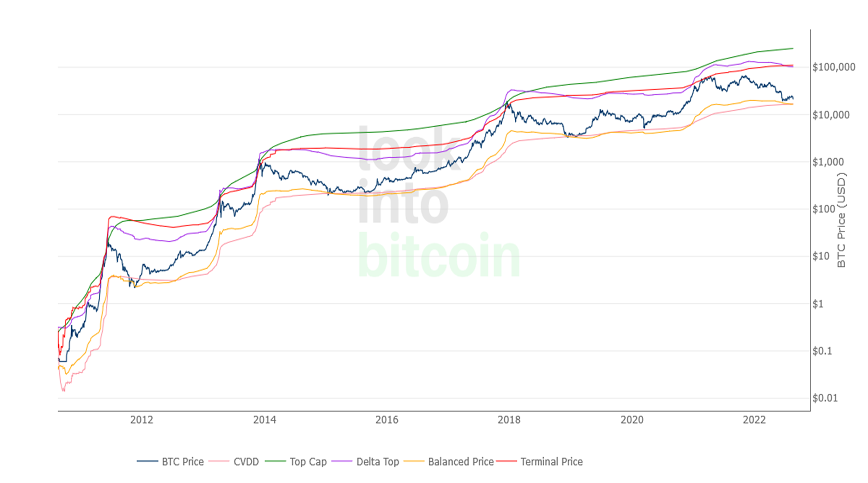The image size is (868, 483).
Task: Click the BTC Price (USD) axis title
Action: (x=841, y=220)
